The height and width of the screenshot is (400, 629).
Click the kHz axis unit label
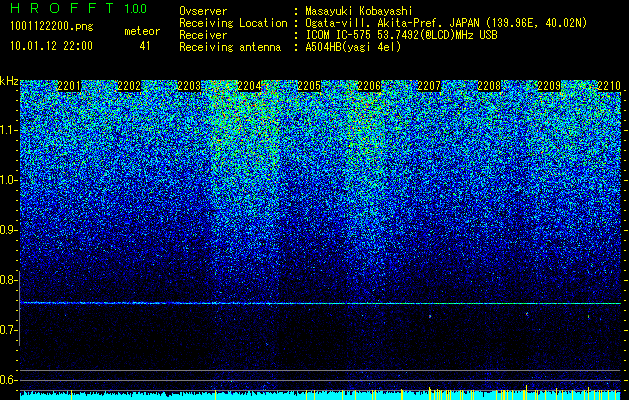click(x=9, y=82)
